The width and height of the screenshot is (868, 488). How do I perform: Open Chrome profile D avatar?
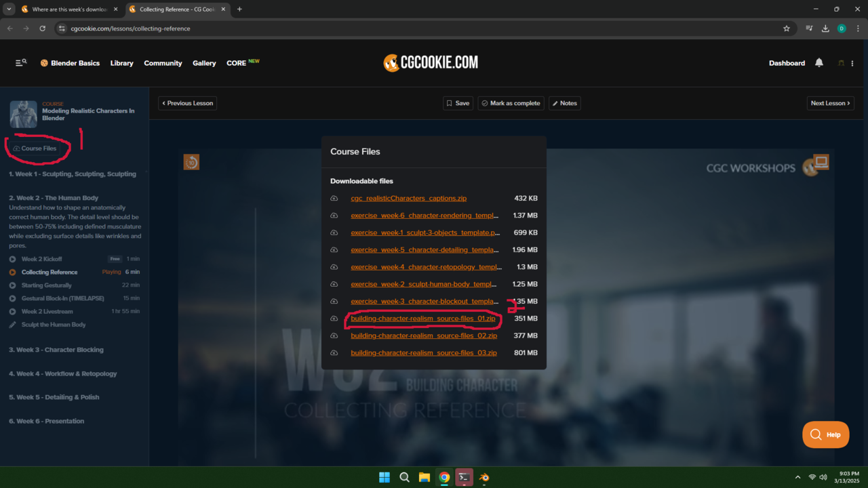[842, 28]
